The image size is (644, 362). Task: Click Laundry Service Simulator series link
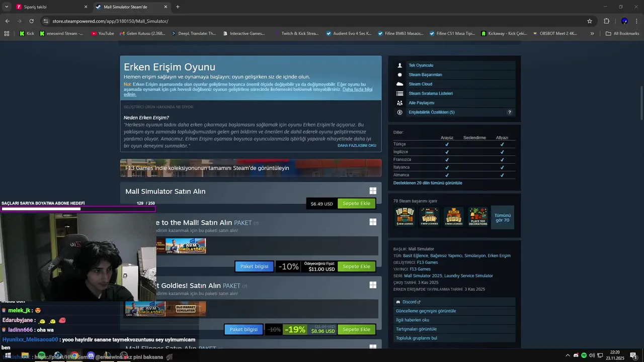[469, 276]
